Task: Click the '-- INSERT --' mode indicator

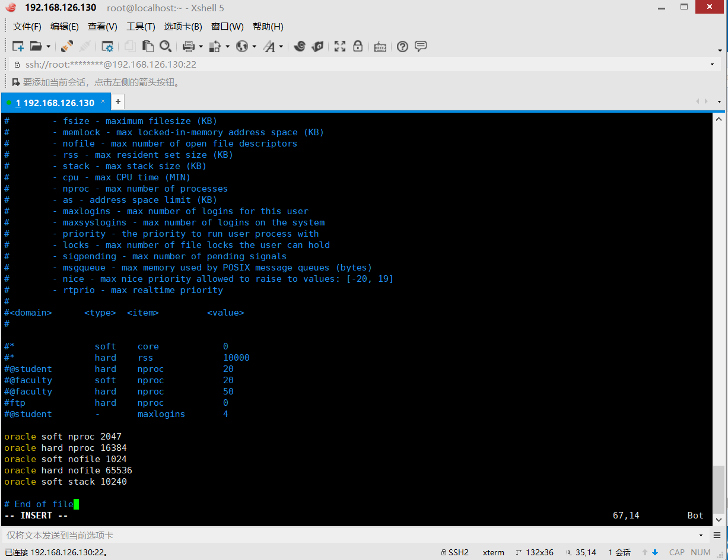Action: coord(36,516)
